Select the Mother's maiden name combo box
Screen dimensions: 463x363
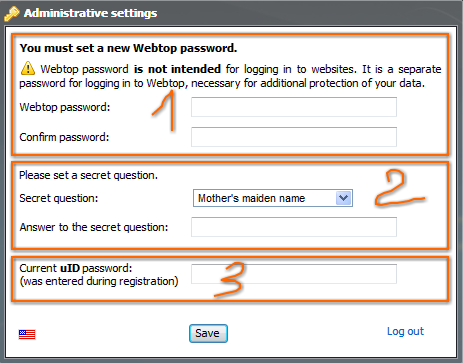[273, 198]
